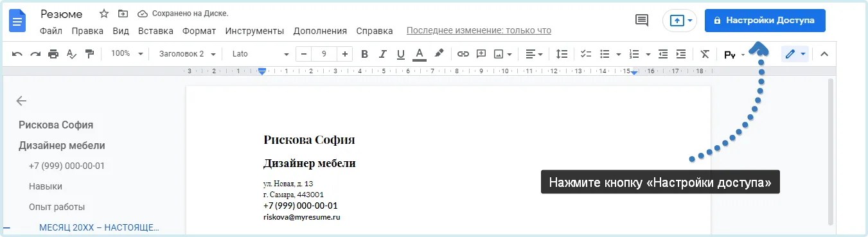Increase font size with plus button
The image size is (868, 237).
[x=345, y=54]
